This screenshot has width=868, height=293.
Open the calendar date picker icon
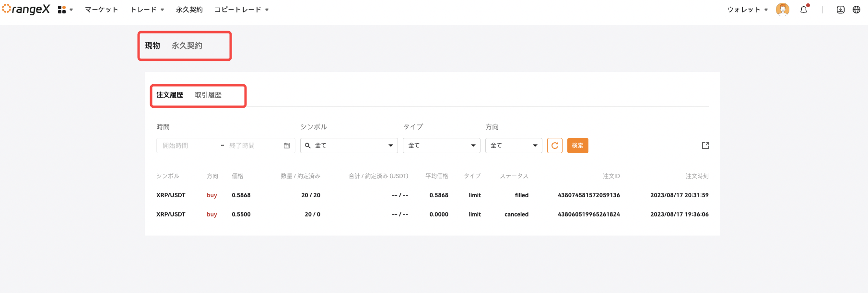click(x=287, y=146)
